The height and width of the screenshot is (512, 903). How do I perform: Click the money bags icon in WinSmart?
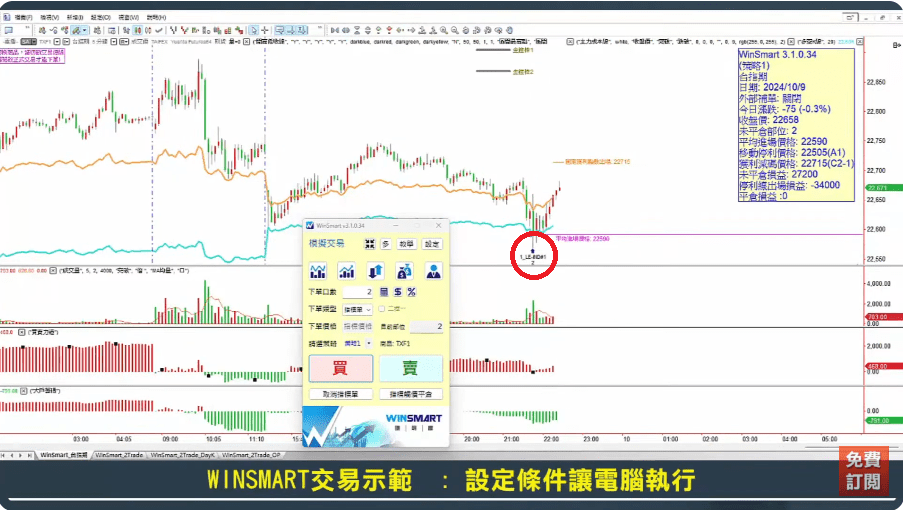(x=404, y=271)
